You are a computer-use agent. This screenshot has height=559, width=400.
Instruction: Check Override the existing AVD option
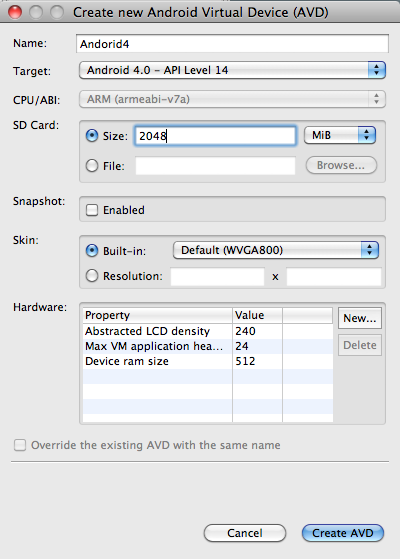[20, 445]
